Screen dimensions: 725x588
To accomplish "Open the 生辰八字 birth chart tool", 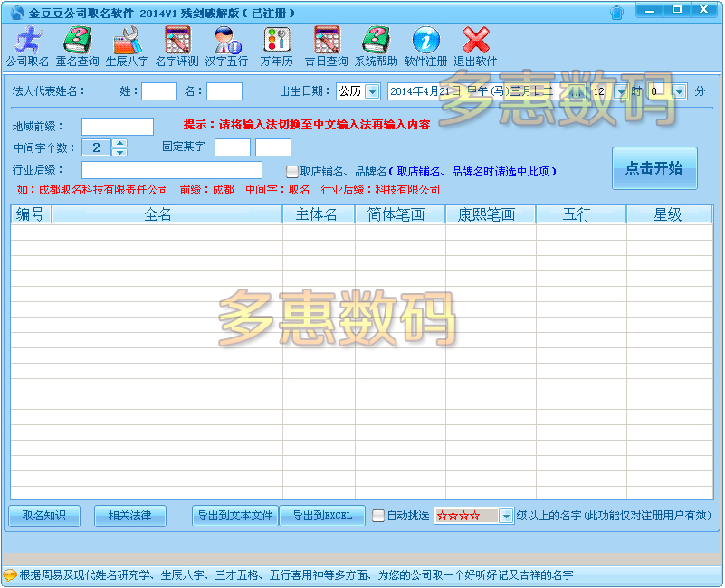I will tap(127, 46).
